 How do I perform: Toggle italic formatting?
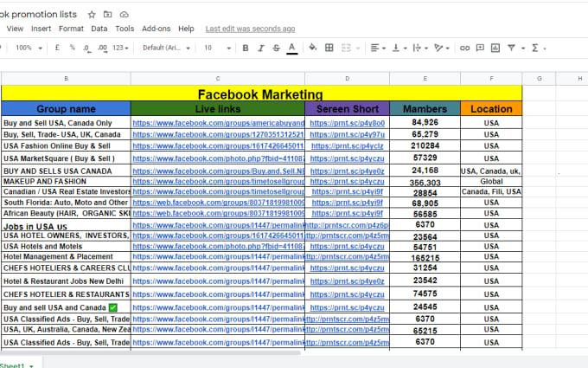[x=260, y=48]
